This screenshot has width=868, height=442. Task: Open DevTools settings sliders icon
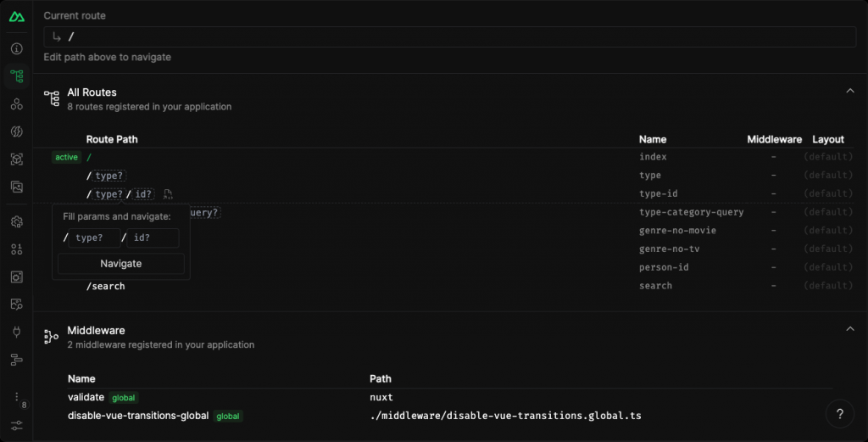[17, 425]
